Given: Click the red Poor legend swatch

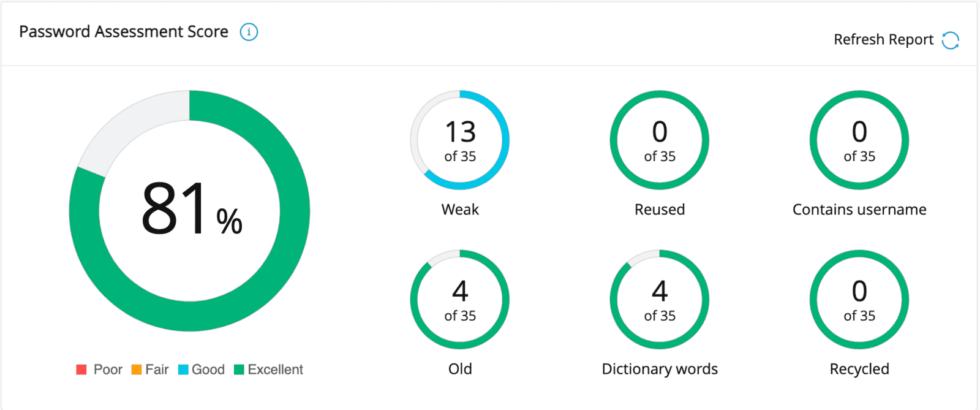Looking at the screenshot, I should point(81,370).
